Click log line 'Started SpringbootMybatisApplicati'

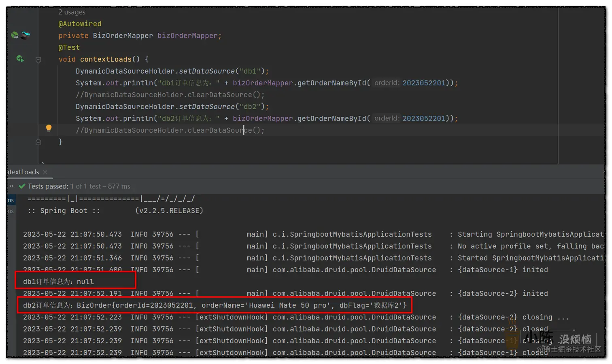click(313, 258)
